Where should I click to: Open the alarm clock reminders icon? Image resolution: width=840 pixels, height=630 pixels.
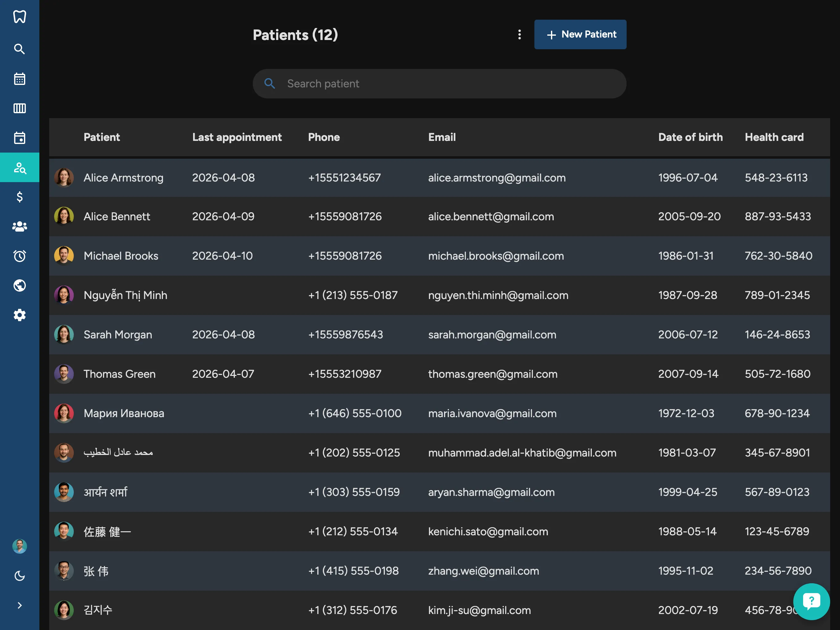coord(19,256)
